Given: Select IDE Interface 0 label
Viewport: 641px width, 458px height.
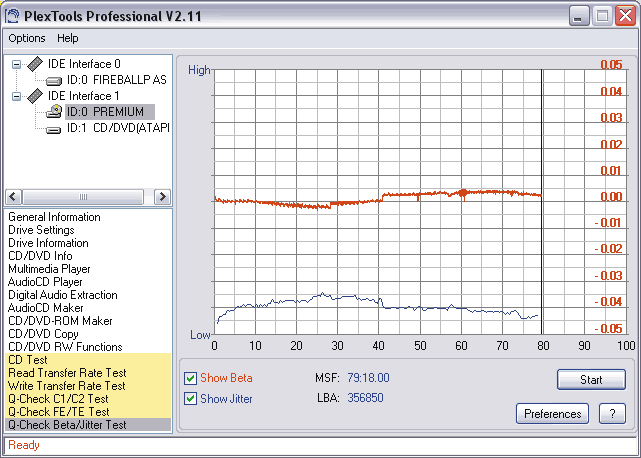Looking at the screenshot, I should click(x=84, y=64).
